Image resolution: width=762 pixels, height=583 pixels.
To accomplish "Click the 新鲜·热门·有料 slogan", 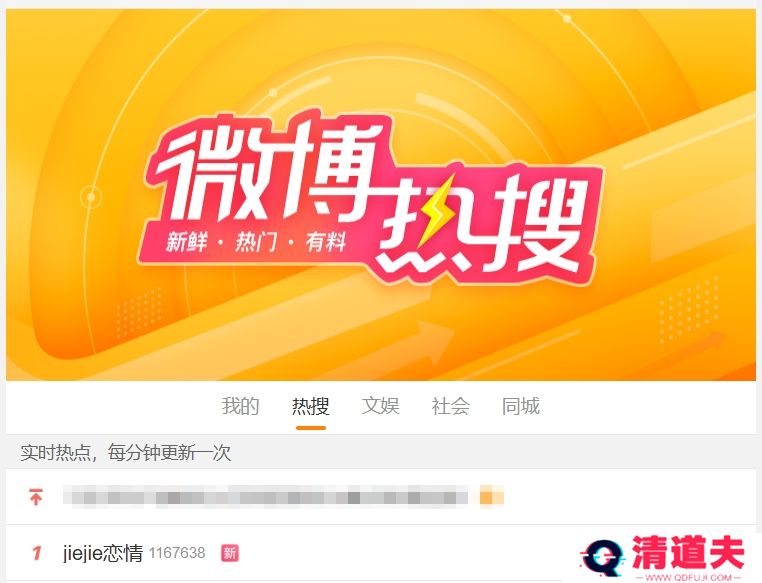I will pyautogui.click(x=256, y=241).
